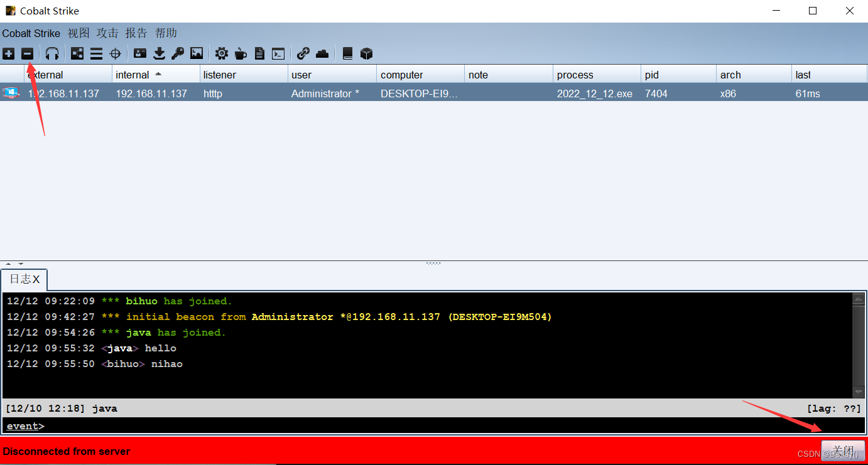Open the 报告 menu
The height and width of the screenshot is (465, 868).
coord(136,33)
